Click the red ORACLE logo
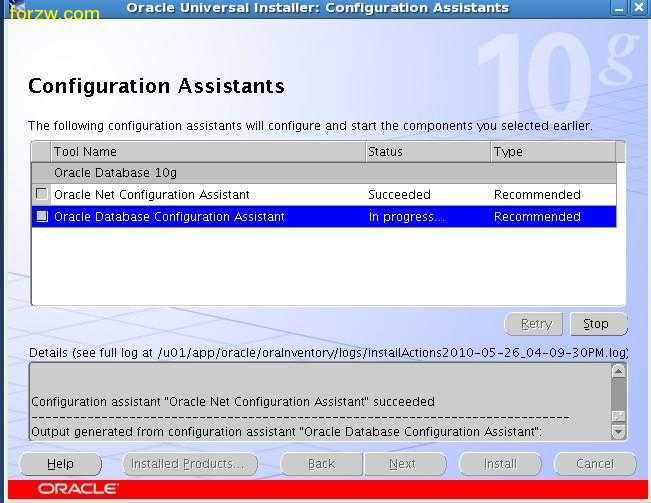 point(78,489)
